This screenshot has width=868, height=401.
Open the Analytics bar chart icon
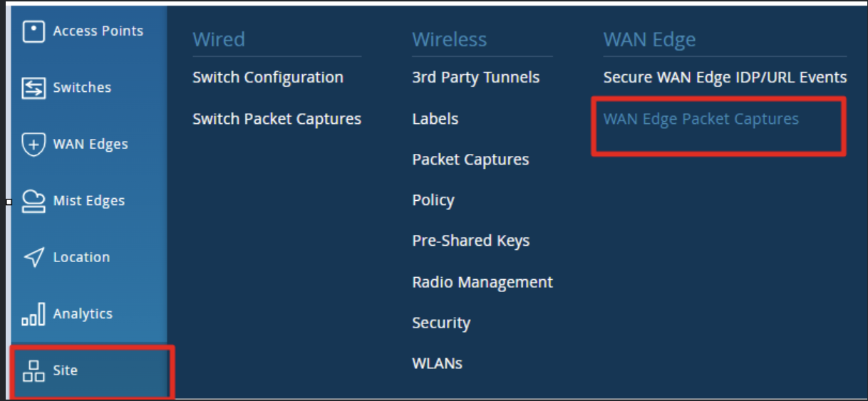(33, 313)
